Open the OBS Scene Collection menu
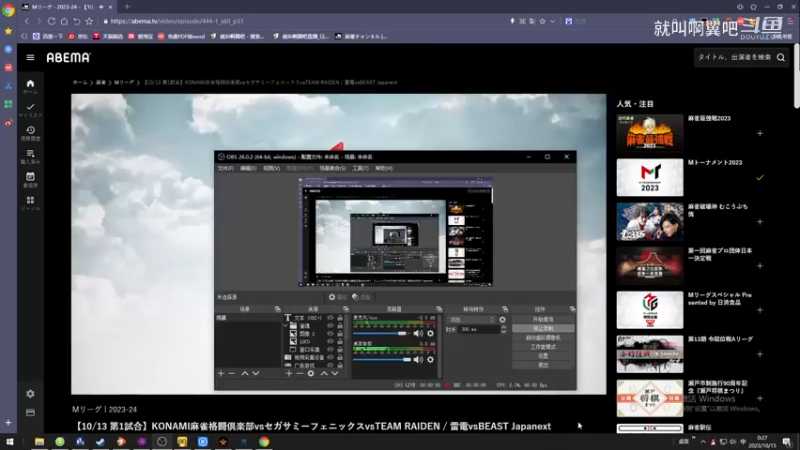 coord(333,168)
